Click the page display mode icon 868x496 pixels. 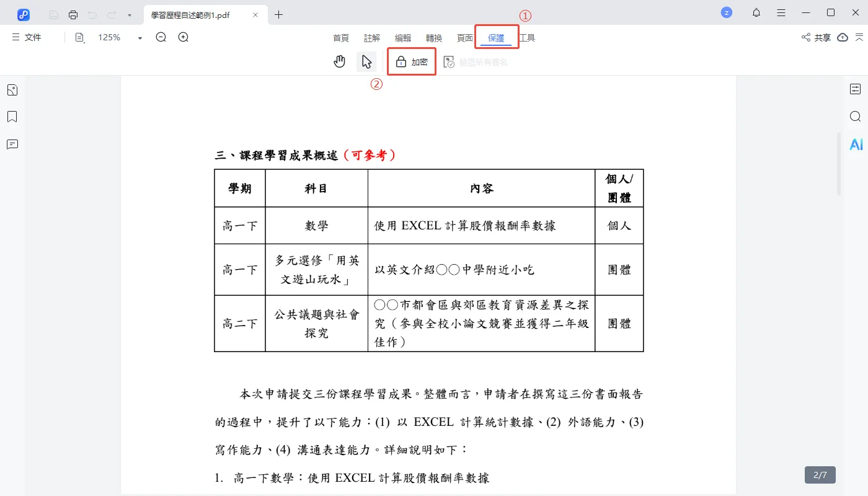pos(79,37)
